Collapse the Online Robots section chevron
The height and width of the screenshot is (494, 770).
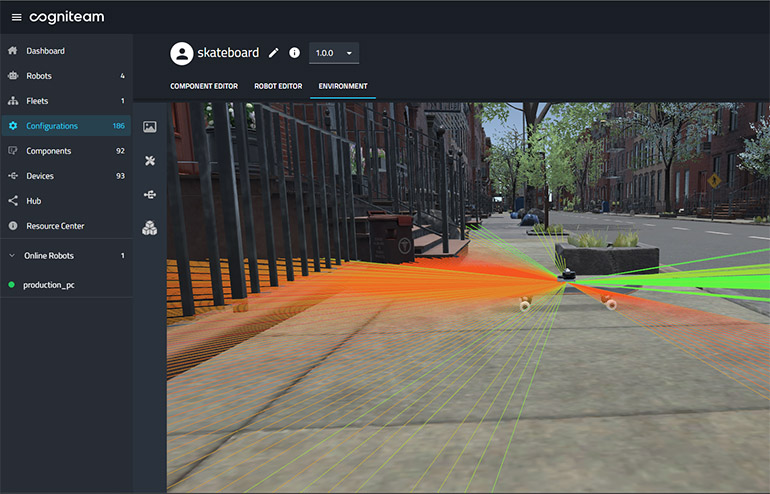pyautogui.click(x=12, y=256)
